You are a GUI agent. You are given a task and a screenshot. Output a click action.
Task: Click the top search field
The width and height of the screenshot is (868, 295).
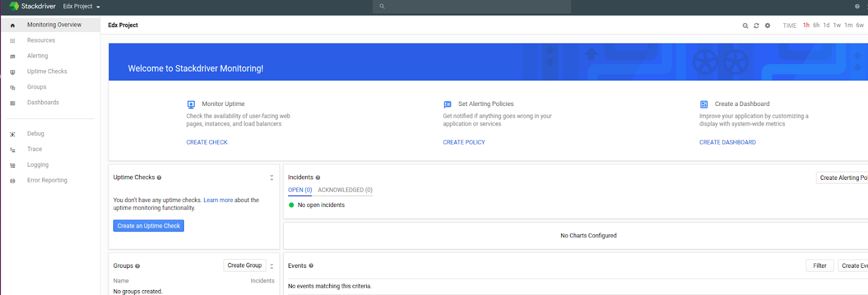(x=471, y=7)
